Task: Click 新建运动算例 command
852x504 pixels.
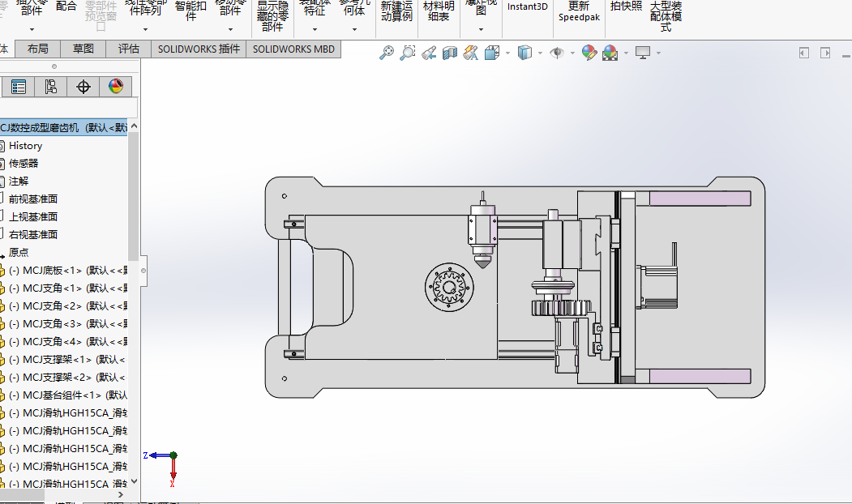Action: click(396, 11)
